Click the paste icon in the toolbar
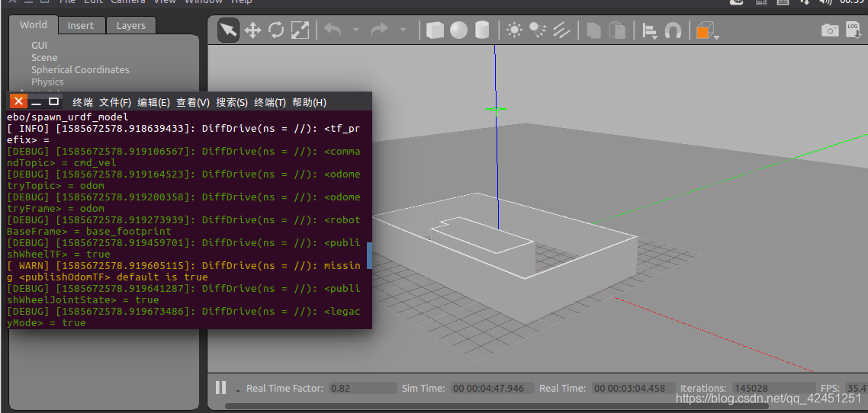This screenshot has height=413, width=868. point(617,30)
